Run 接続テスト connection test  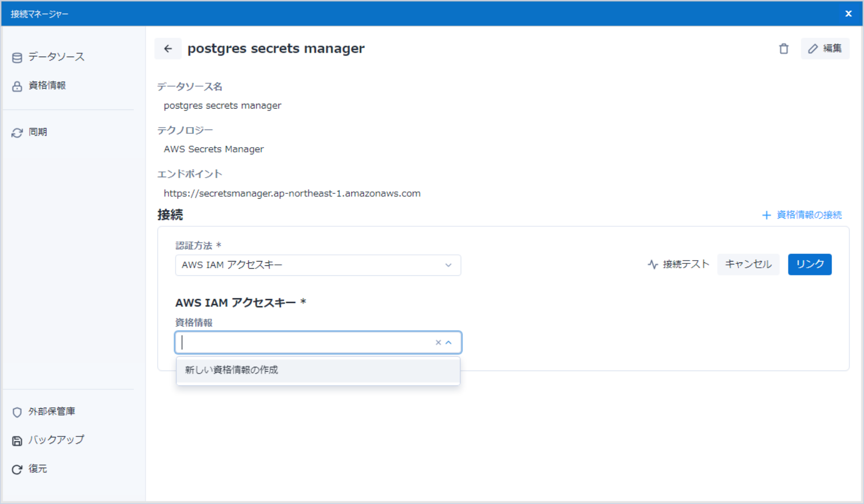pos(679,264)
